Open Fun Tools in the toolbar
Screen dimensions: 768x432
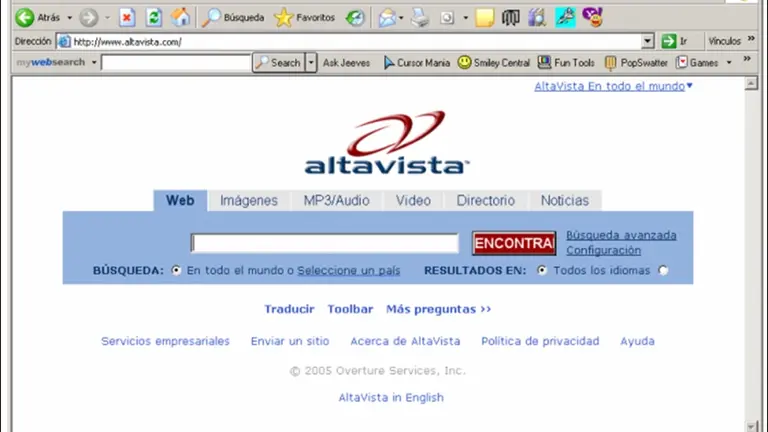[566, 63]
